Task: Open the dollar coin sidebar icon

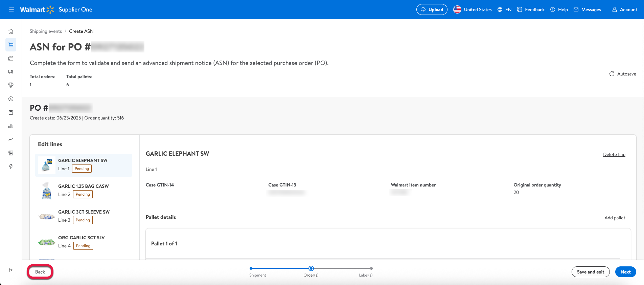Action: (x=11, y=99)
